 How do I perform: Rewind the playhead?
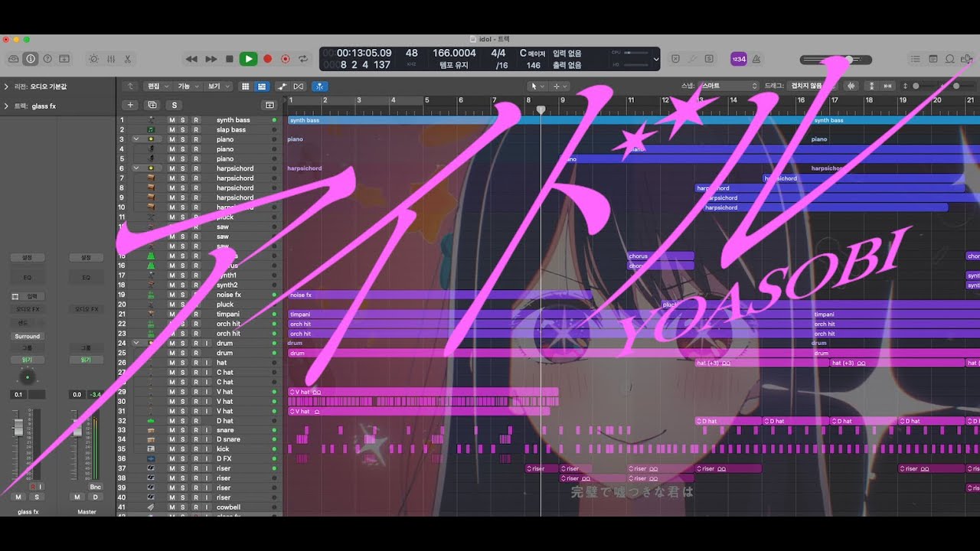click(191, 59)
